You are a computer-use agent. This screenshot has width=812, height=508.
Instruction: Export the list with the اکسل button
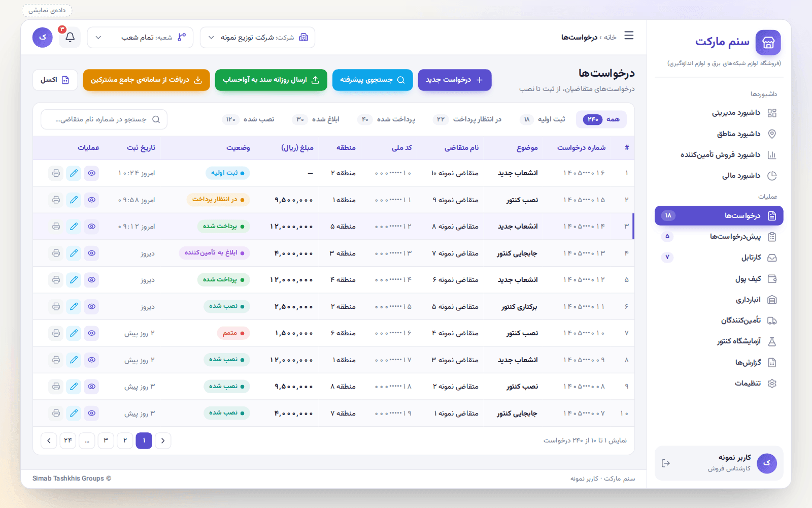click(x=55, y=80)
